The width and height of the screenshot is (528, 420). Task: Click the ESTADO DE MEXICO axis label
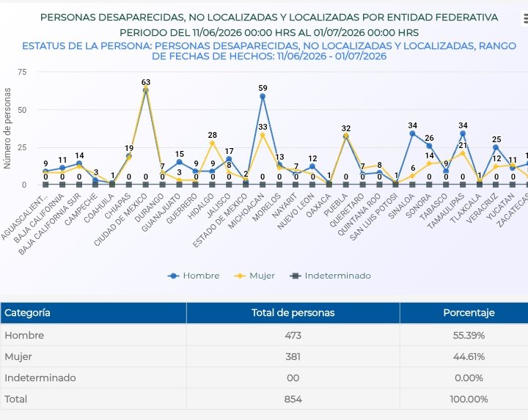point(220,220)
